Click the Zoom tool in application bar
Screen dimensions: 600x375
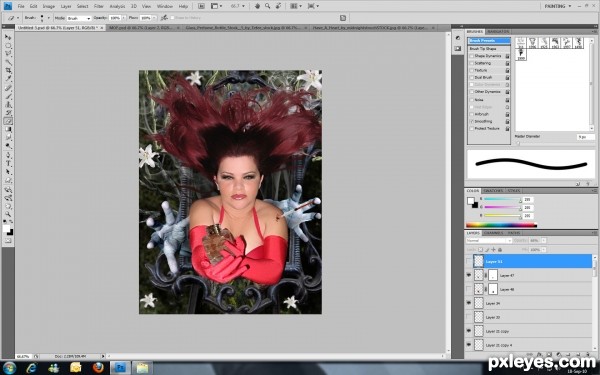coord(268,6)
